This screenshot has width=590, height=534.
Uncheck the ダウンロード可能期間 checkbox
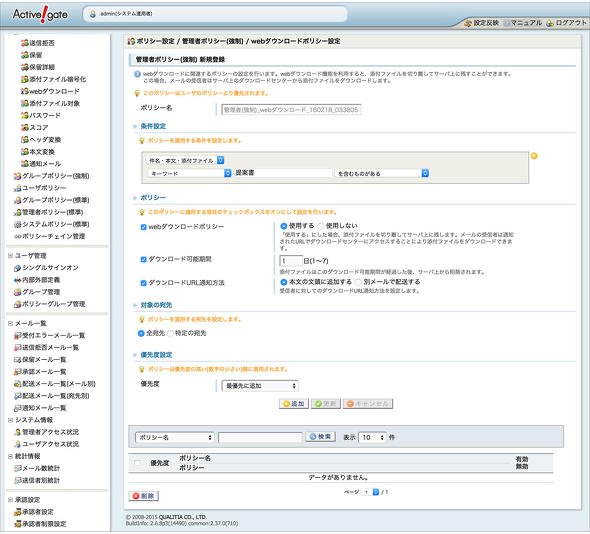[x=143, y=259]
